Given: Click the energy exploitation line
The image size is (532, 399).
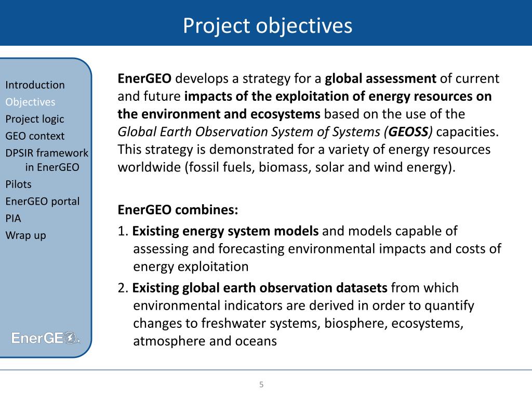Looking at the screenshot, I should [191, 267].
